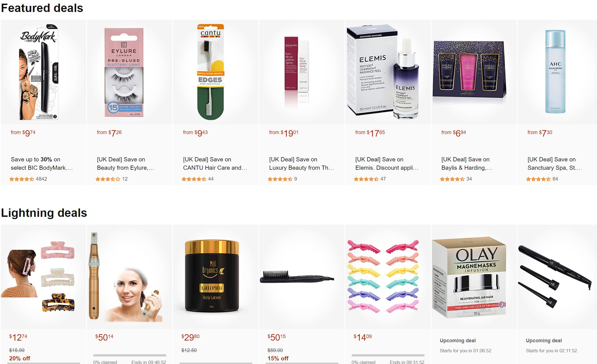This screenshot has height=364, width=597.
Task: Click the Elemis star rating with 47 reviews
Action: 370,179
